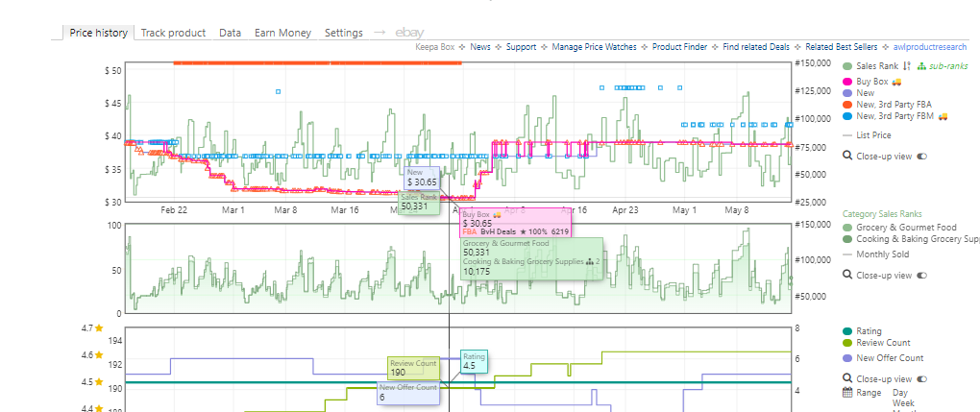Switch to the Track product tab
The height and width of the screenshot is (412, 980).
click(173, 34)
